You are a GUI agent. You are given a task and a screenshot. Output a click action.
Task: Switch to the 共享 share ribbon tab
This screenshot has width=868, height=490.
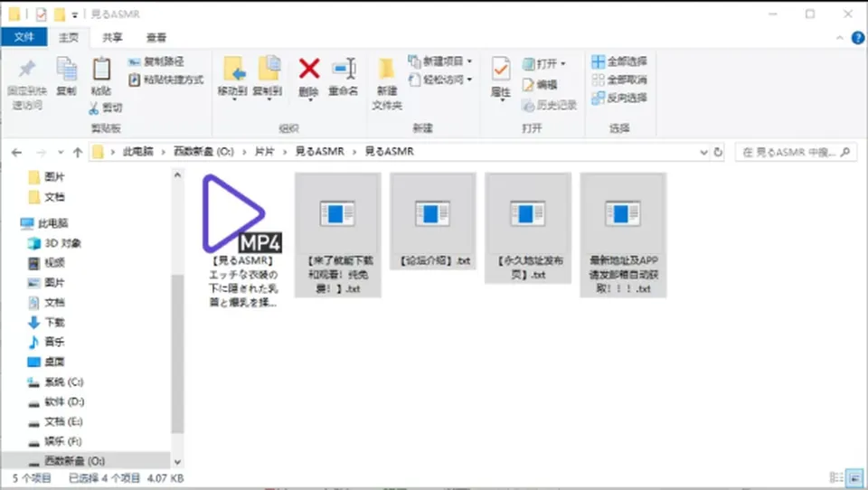point(112,38)
